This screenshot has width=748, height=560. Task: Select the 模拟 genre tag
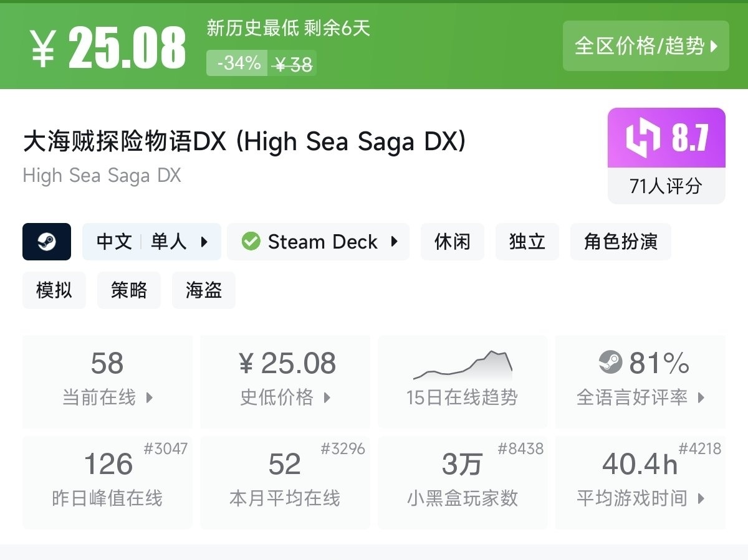point(54,290)
